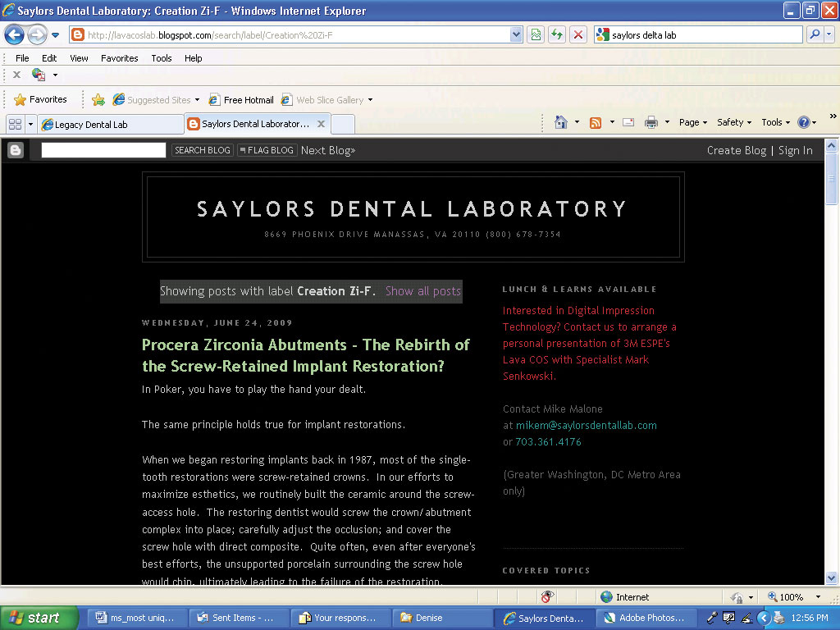Switch to Adobe Photoshop taskbar item
The height and width of the screenshot is (630, 840).
pyautogui.click(x=645, y=618)
